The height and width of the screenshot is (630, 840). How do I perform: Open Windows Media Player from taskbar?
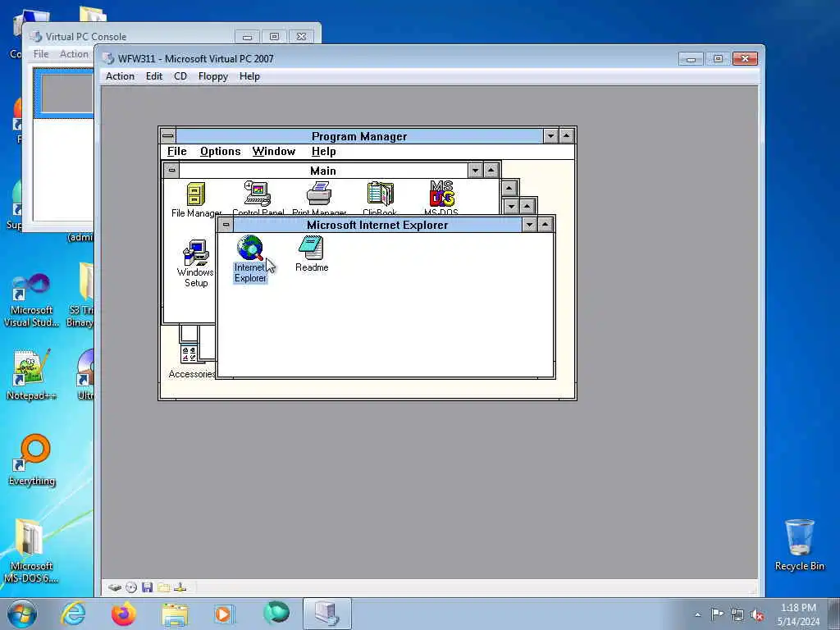pos(223,614)
